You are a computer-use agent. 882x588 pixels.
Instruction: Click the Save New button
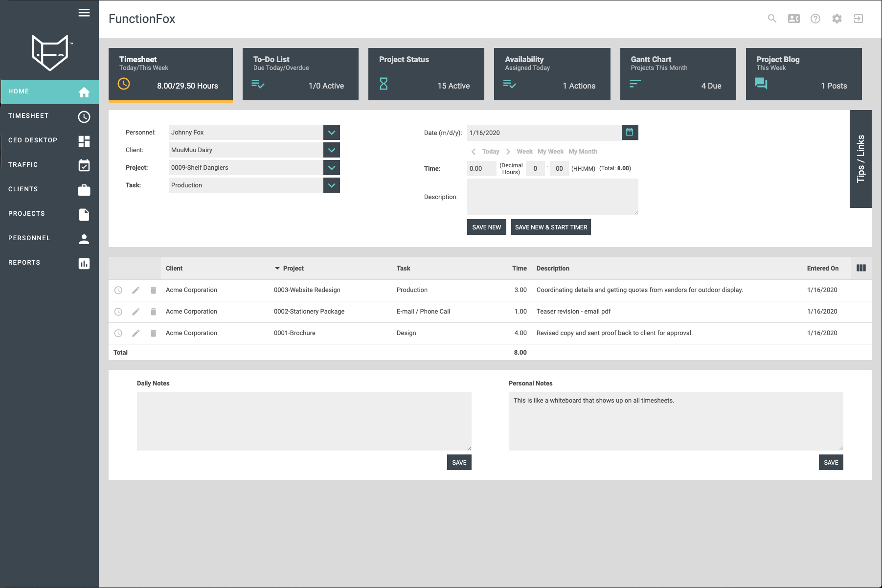coord(487,227)
